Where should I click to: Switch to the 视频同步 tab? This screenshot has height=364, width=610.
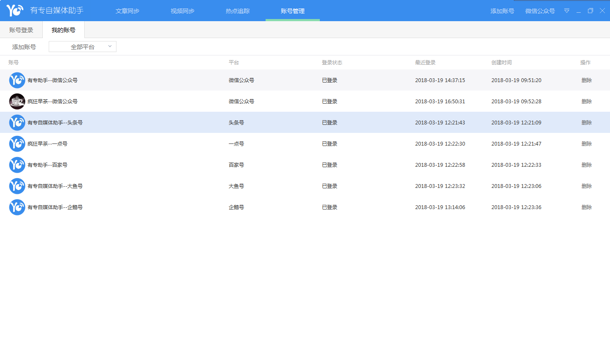183,11
